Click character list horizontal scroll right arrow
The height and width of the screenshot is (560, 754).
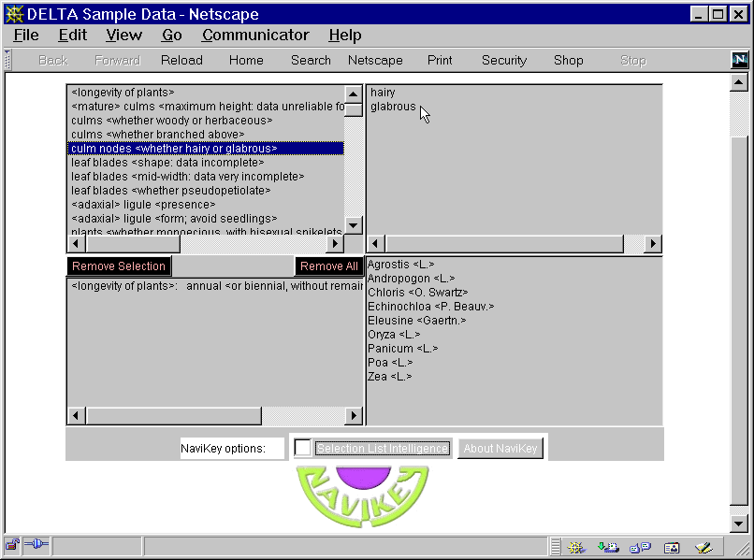(335, 244)
